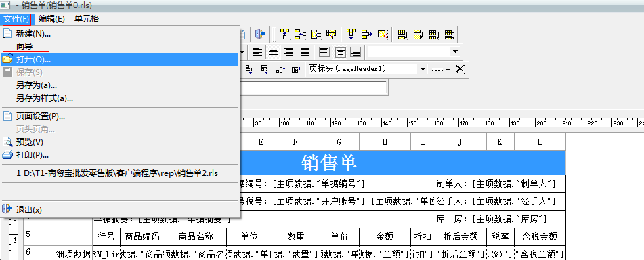Click the insert column left arrow icon
This screenshot has width=644, height=260.
pos(300,35)
